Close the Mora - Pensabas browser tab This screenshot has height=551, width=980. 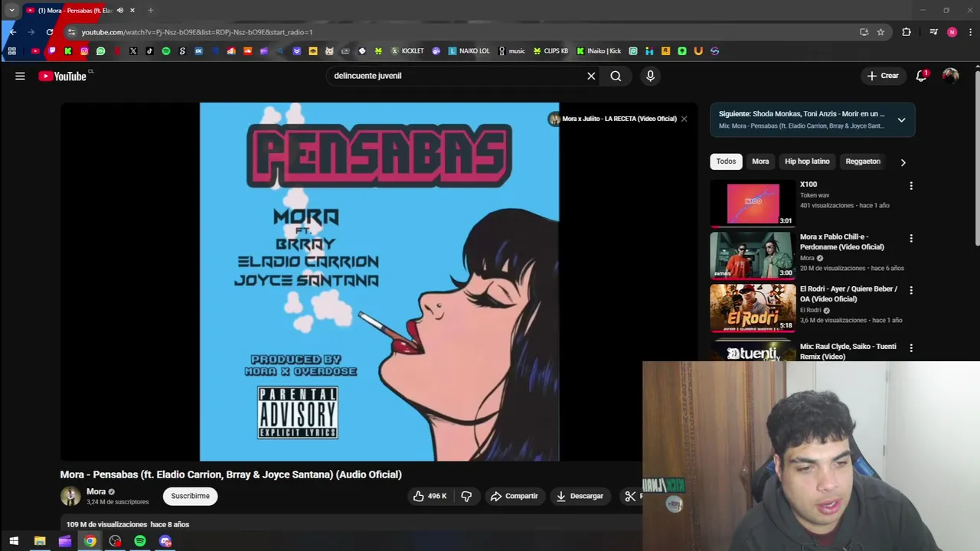[x=132, y=10]
